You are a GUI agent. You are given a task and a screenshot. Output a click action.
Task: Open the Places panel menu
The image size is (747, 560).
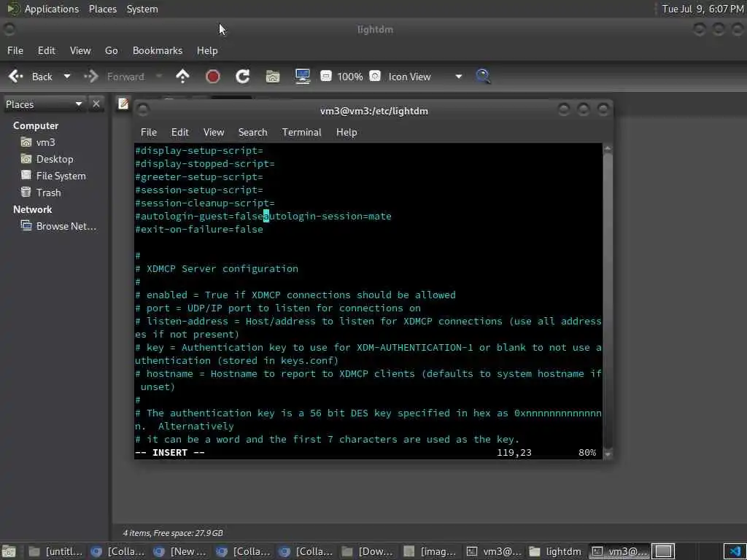pyautogui.click(x=102, y=9)
